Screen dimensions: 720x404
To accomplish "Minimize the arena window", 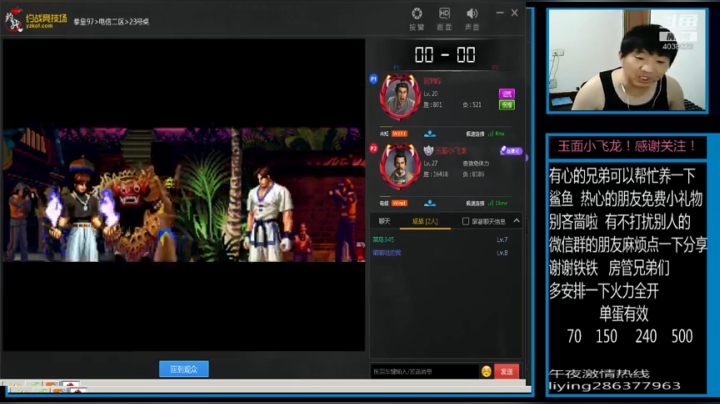I will click(x=500, y=13).
